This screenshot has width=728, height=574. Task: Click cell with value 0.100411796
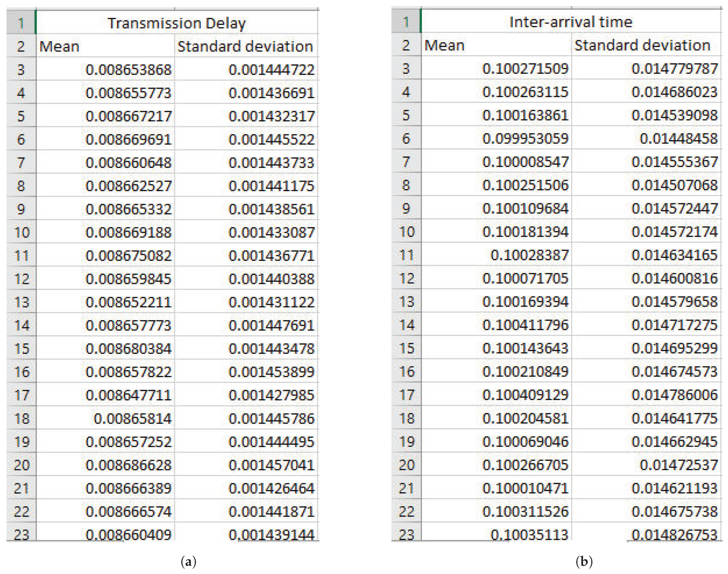pyautogui.click(x=525, y=325)
